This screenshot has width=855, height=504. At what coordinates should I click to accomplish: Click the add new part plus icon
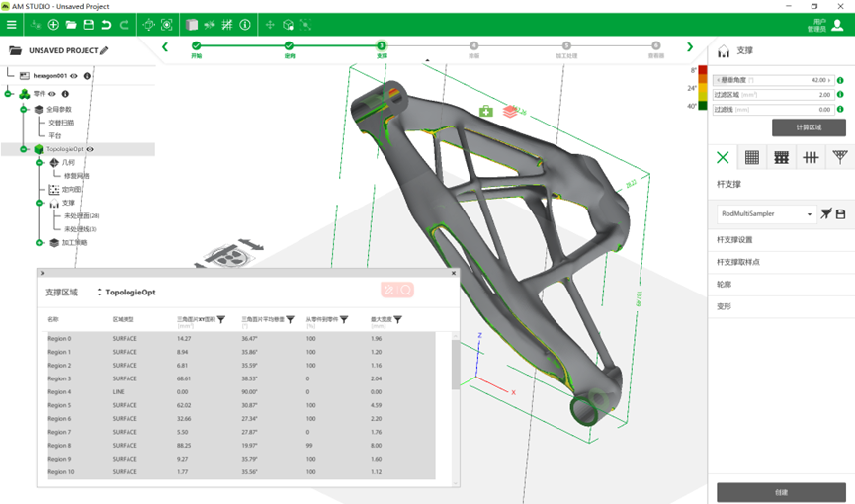[x=53, y=25]
